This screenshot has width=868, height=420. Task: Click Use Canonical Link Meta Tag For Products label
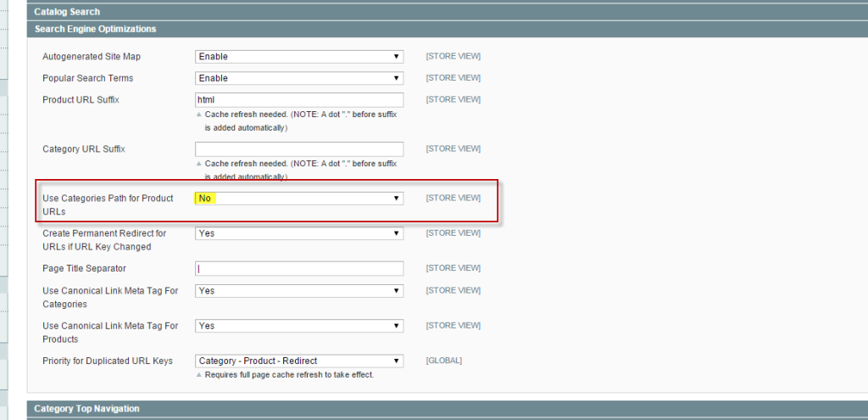click(110, 333)
